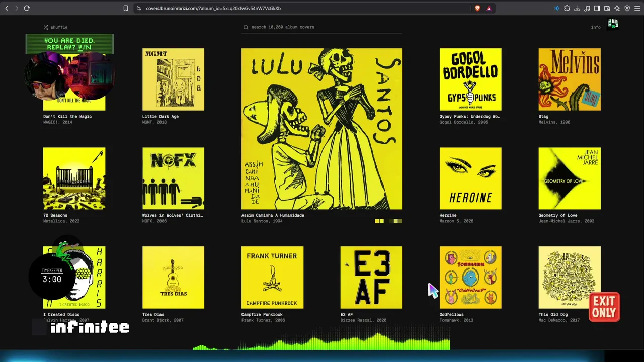Select the Frank Turner Campfire Punkrock cover

[x=272, y=278]
